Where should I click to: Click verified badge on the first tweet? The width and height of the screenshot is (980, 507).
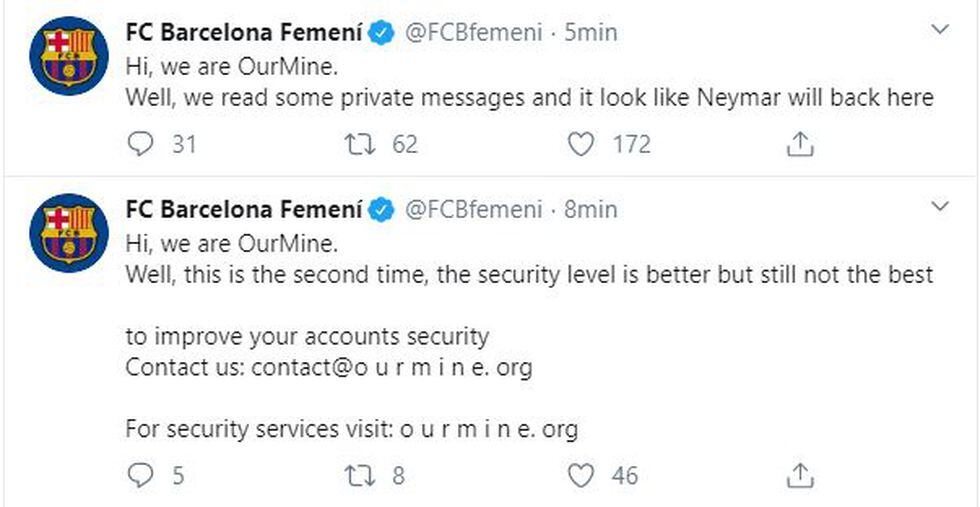381,34
